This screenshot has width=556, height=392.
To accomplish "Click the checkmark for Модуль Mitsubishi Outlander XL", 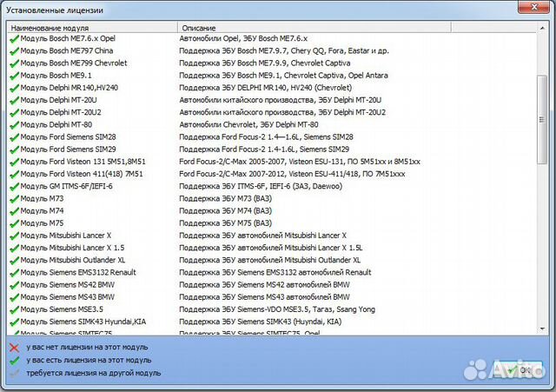I will click(x=14, y=261).
